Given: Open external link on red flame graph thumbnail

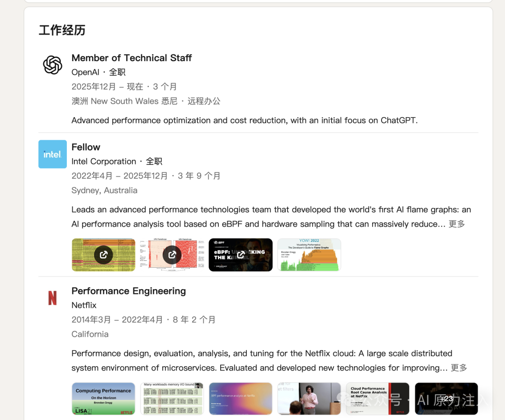Looking at the screenshot, I should (x=172, y=255).
